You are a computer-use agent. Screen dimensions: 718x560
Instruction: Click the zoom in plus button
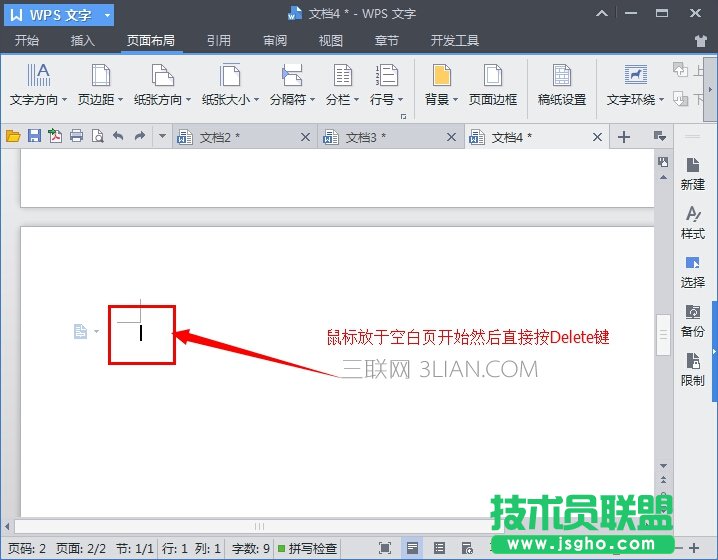(x=694, y=548)
